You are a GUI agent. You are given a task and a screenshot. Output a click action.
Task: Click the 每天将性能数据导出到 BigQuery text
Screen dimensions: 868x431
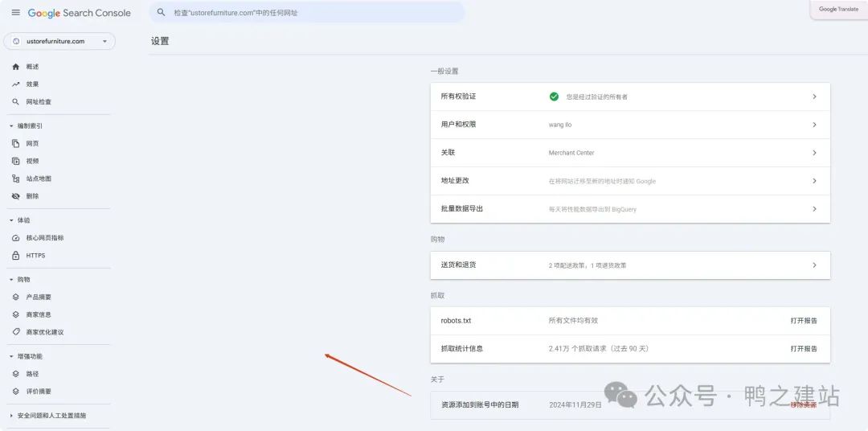click(x=592, y=209)
